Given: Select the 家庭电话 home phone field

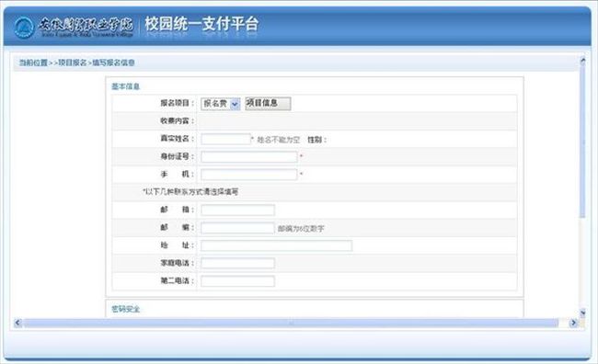Looking at the screenshot, I should pyautogui.click(x=237, y=263).
